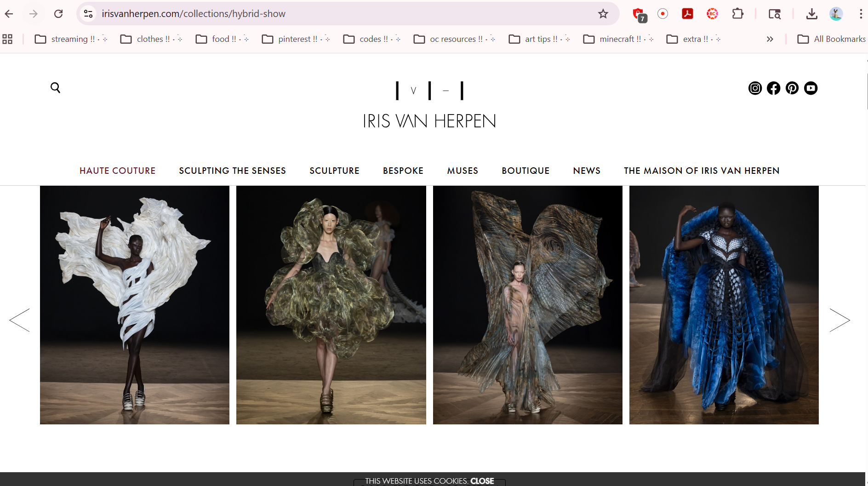Toggle the bookmark star for this page
The image size is (868, 486).
603,13
